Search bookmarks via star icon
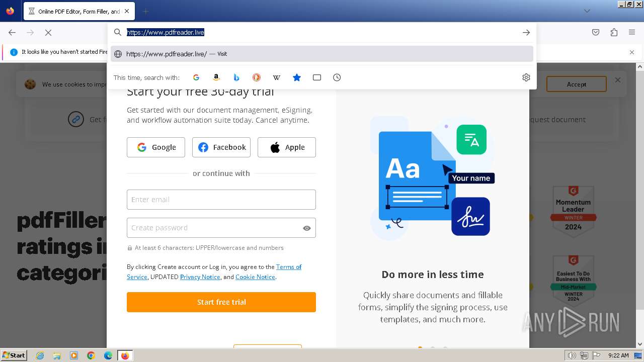The image size is (644, 362). coord(297,77)
